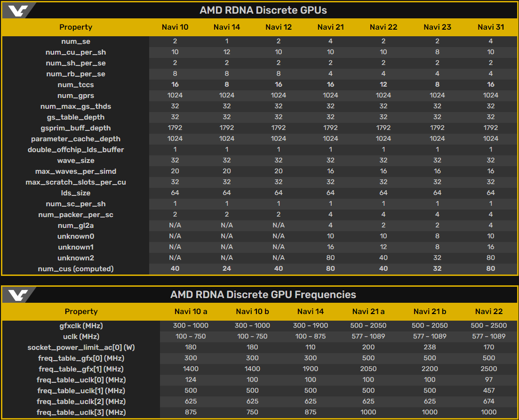Click the Navi 31 column header
Screen dimensions: 519x420
pos(490,27)
